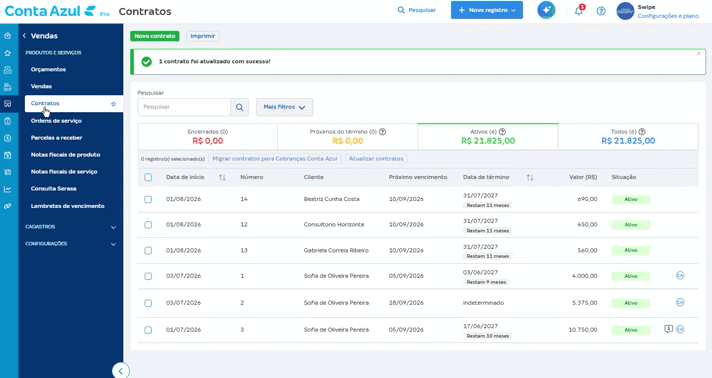The width and height of the screenshot is (712, 378).
Task: Open Orçamentos in the sidebar
Action: pyautogui.click(x=48, y=70)
